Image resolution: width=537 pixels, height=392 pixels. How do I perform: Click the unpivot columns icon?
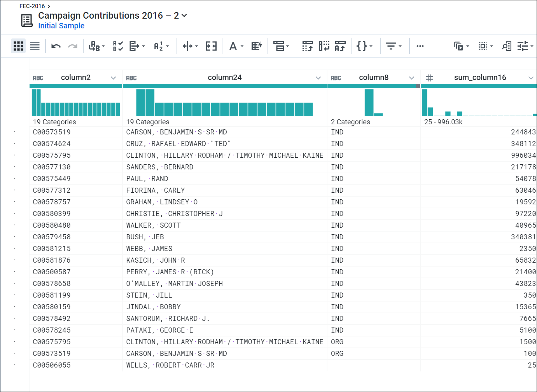tap(324, 46)
